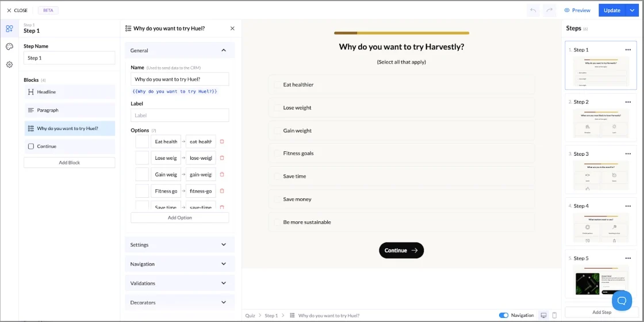This screenshot has height=322, width=644.
Task: Check the 'Eat healthier' checkbox in preview
Action: (278, 85)
